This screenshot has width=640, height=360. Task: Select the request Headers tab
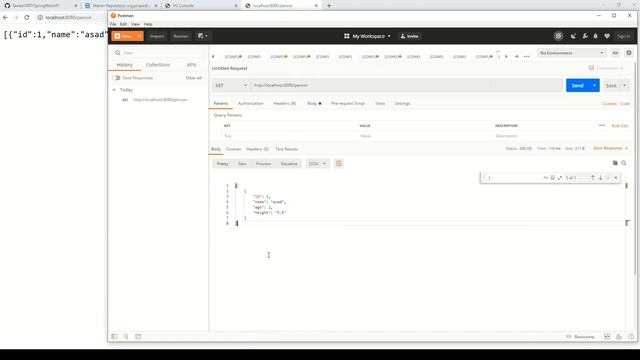(284, 103)
